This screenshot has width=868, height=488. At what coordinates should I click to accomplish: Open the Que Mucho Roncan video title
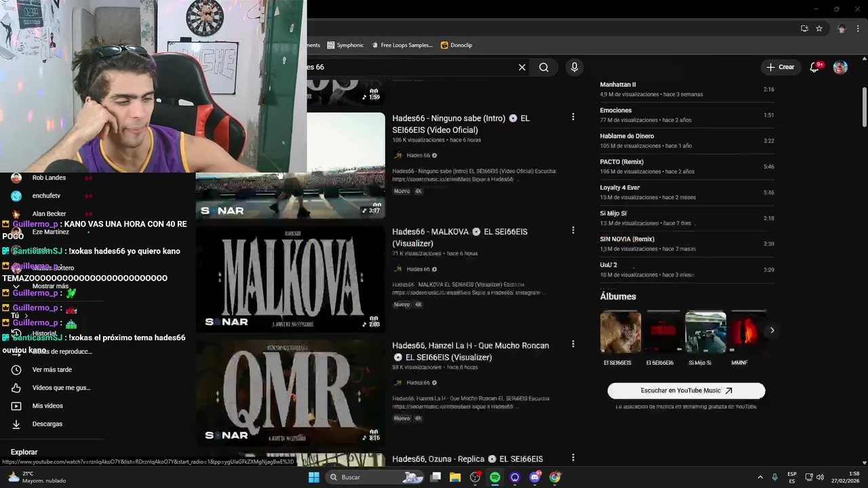coord(471,351)
